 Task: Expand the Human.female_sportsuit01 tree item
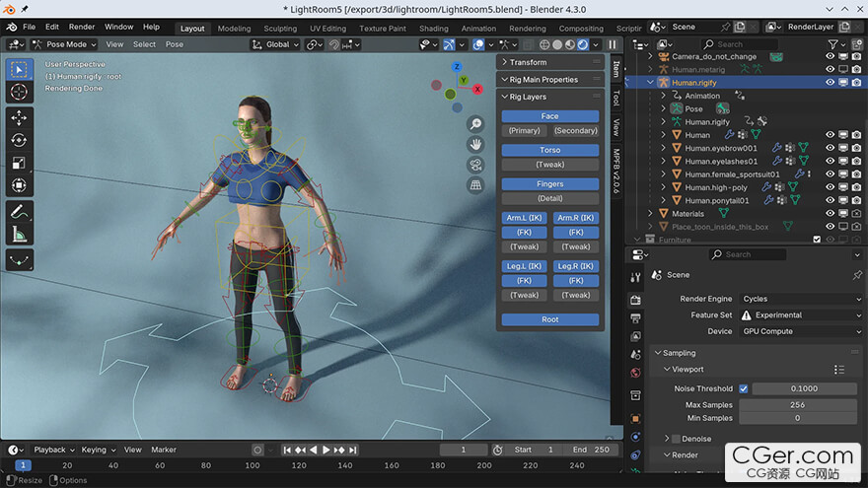664,174
